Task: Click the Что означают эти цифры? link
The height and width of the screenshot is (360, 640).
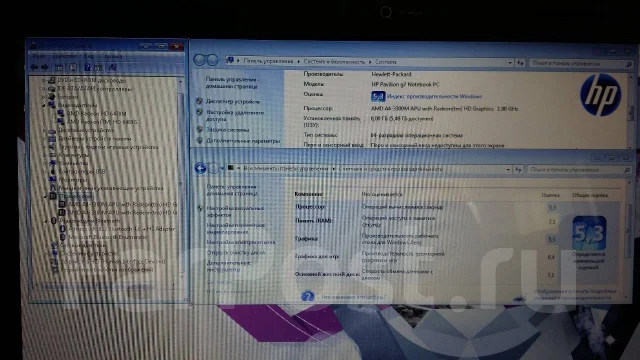Action: pos(353,297)
